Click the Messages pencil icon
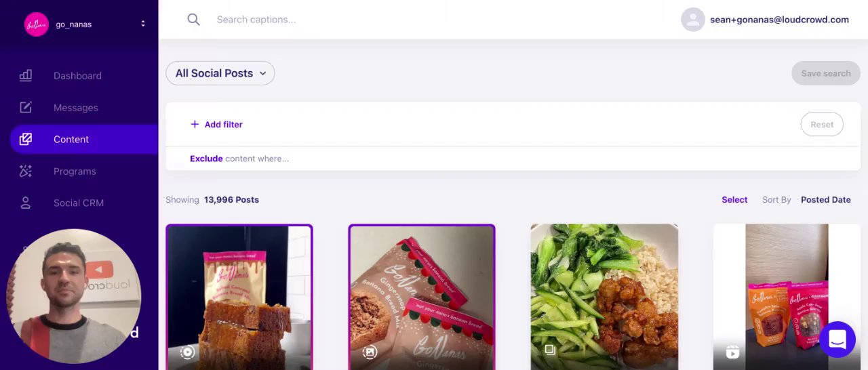 (26, 108)
